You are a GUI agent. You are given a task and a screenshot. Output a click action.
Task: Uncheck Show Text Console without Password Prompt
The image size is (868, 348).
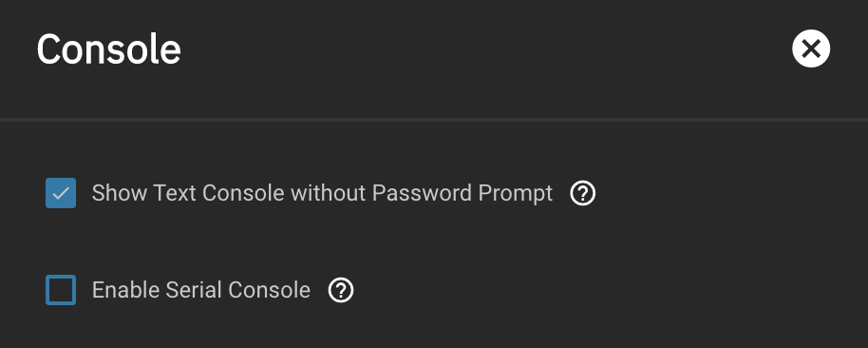pos(61,193)
